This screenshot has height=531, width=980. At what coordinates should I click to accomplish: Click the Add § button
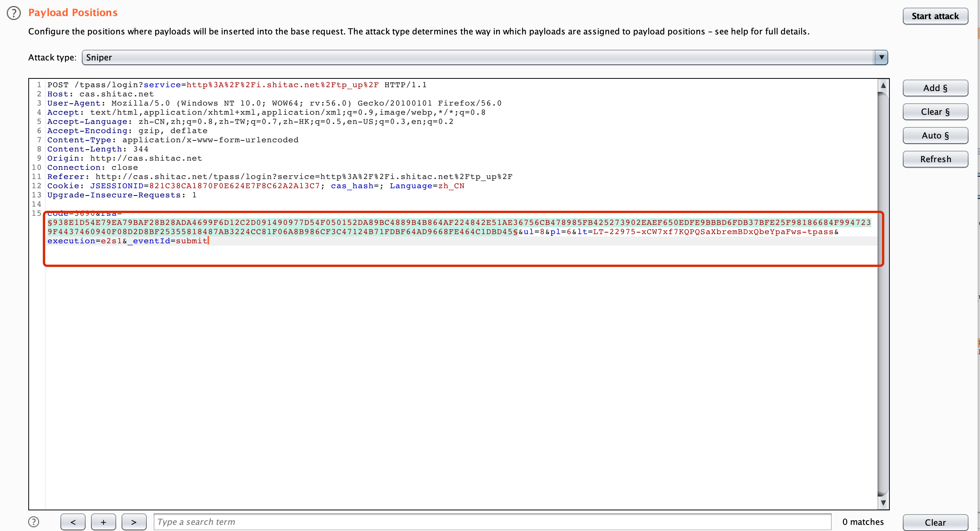(935, 88)
